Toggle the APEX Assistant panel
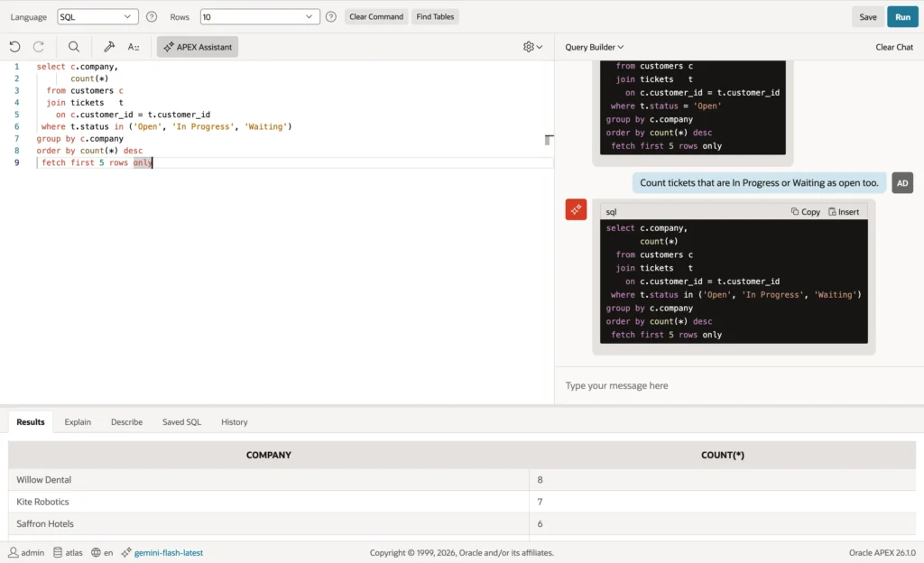924x563 pixels. pos(198,47)
